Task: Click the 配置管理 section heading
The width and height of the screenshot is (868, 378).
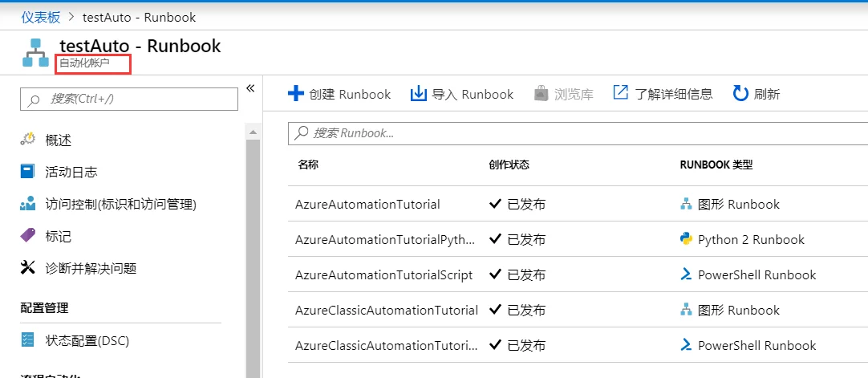Action: click(x=44, y=307)
